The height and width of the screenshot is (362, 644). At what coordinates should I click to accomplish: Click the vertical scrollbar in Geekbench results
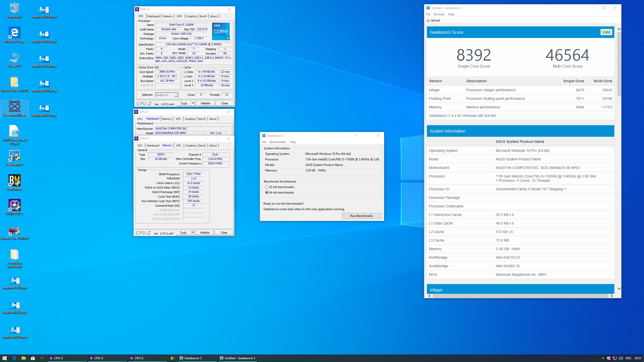[x=619, y=64]
